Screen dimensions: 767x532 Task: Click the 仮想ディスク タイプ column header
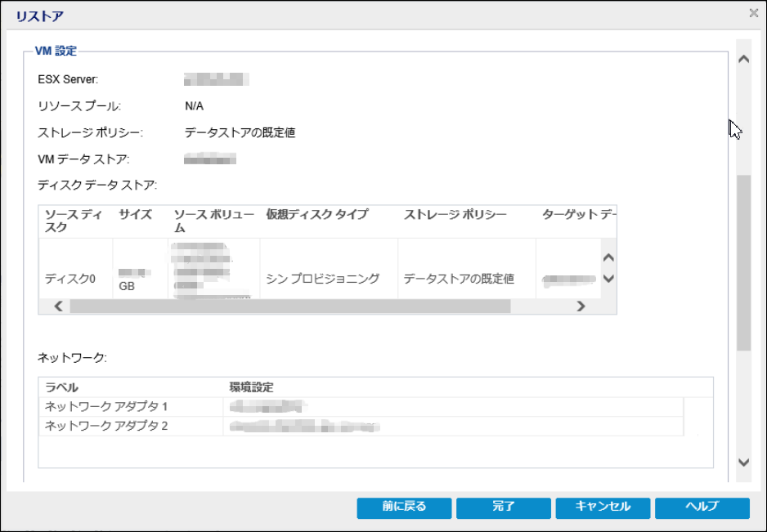click(316, 215)
